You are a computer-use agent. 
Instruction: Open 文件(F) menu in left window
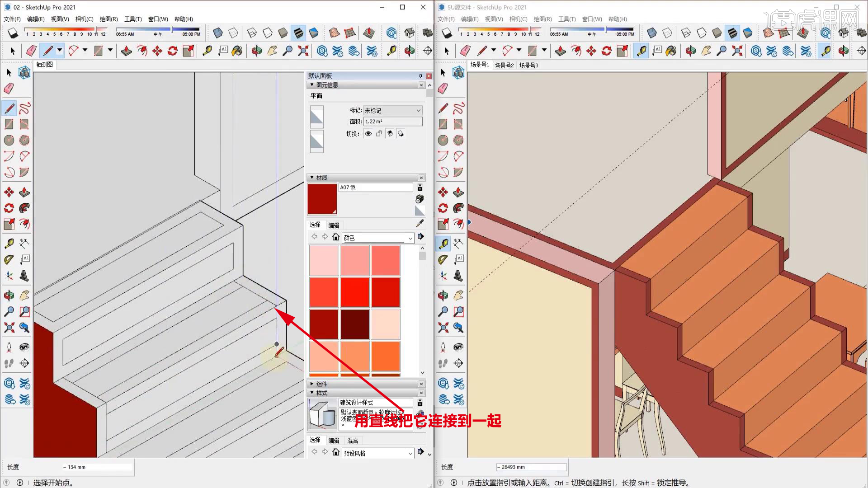click(x=12, y=19)
